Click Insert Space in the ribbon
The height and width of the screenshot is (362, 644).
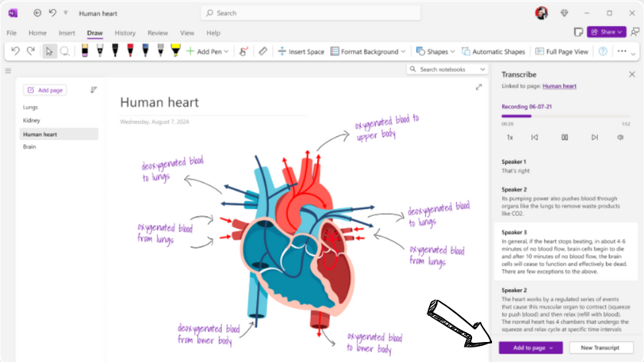301,51
